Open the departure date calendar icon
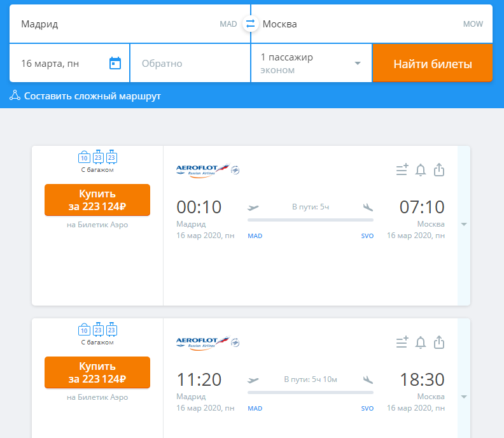This screenshot has width=504, height=438. 115,63
